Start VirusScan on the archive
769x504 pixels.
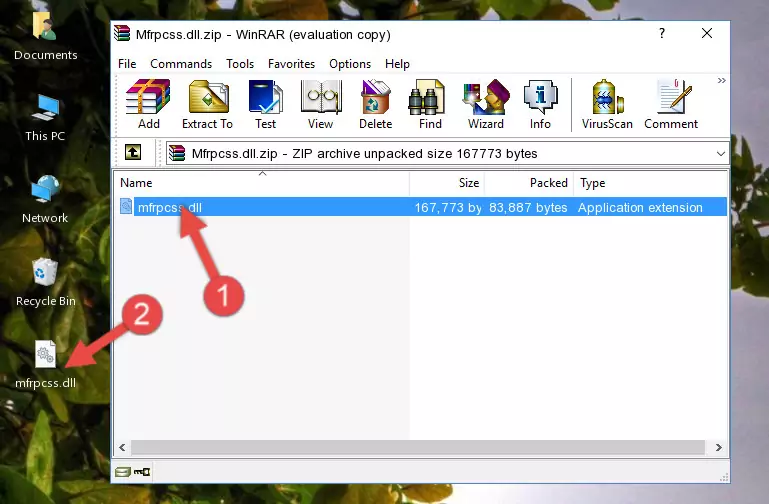pyautogui.click(x=607, y=104)
